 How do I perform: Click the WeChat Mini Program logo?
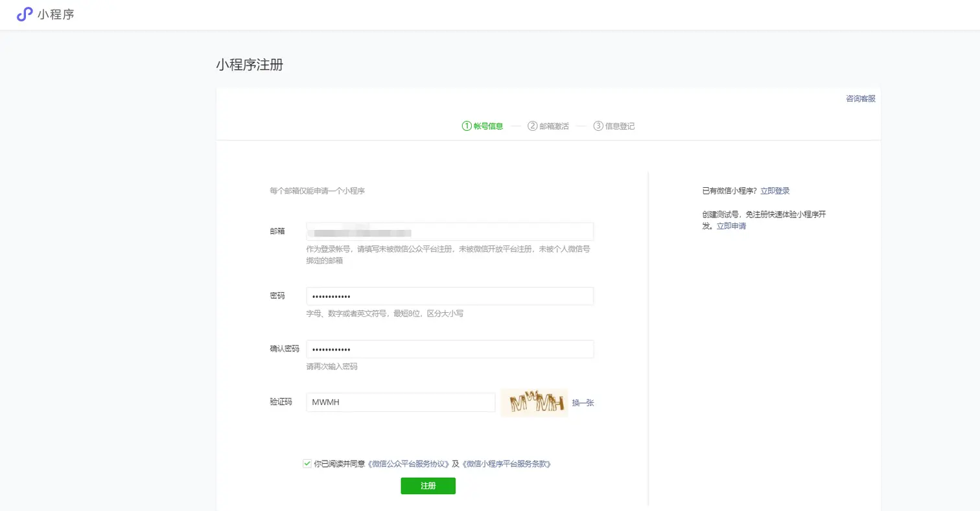(26, 14)
